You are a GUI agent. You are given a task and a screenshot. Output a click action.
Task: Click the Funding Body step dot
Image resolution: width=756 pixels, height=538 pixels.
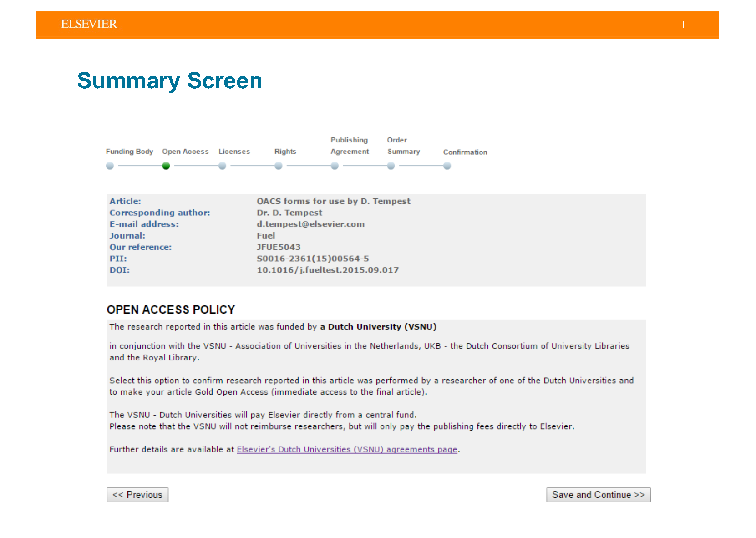coord(110,166)
